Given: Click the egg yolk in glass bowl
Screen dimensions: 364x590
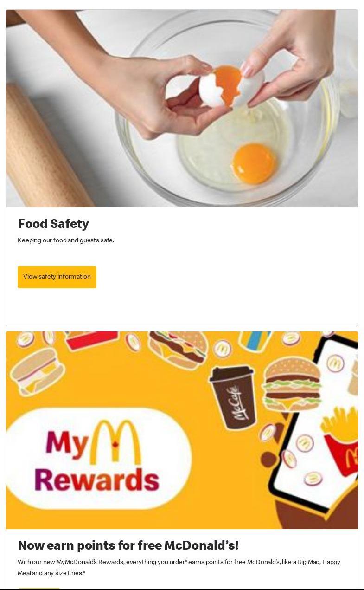Looking at the screenshot, I should 254,163.
